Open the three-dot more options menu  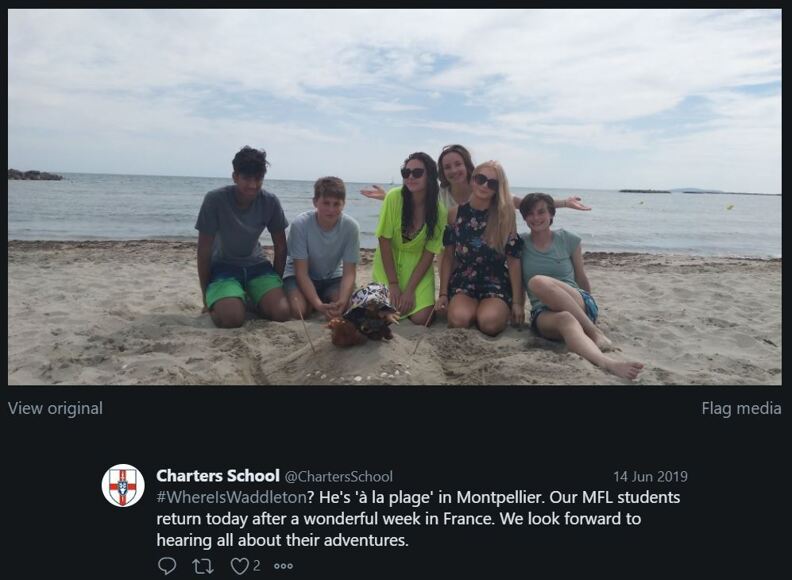coord(284,566)
